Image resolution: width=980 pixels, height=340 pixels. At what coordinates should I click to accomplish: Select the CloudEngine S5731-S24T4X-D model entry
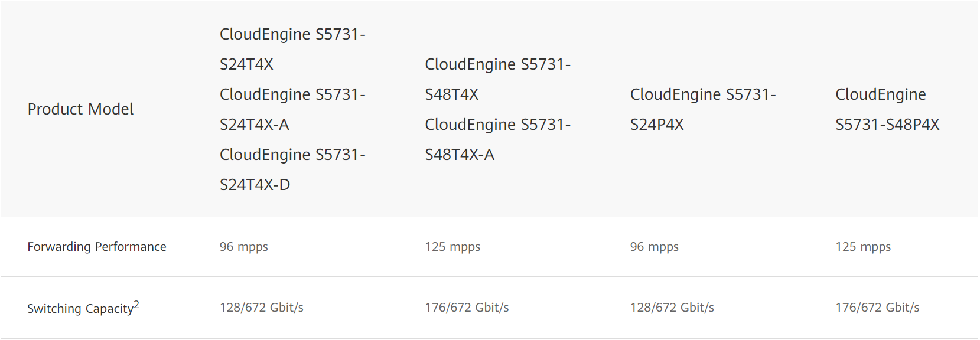[292, 169]
